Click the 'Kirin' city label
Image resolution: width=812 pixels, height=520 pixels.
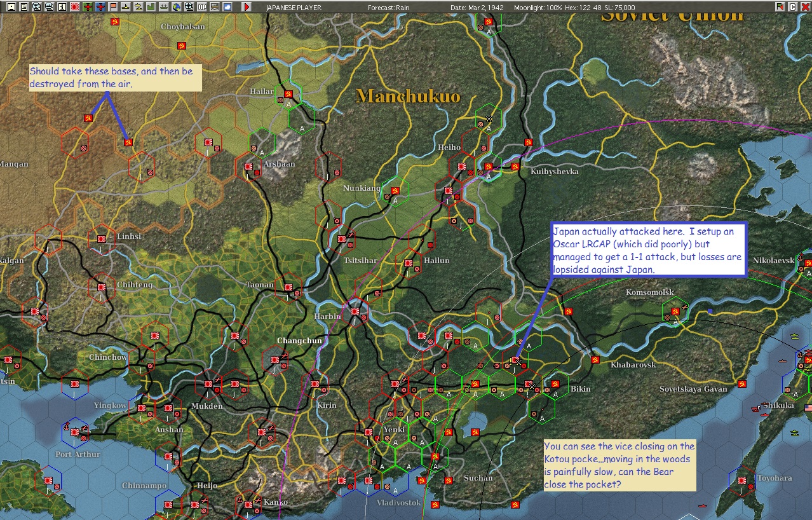(327, 406)
